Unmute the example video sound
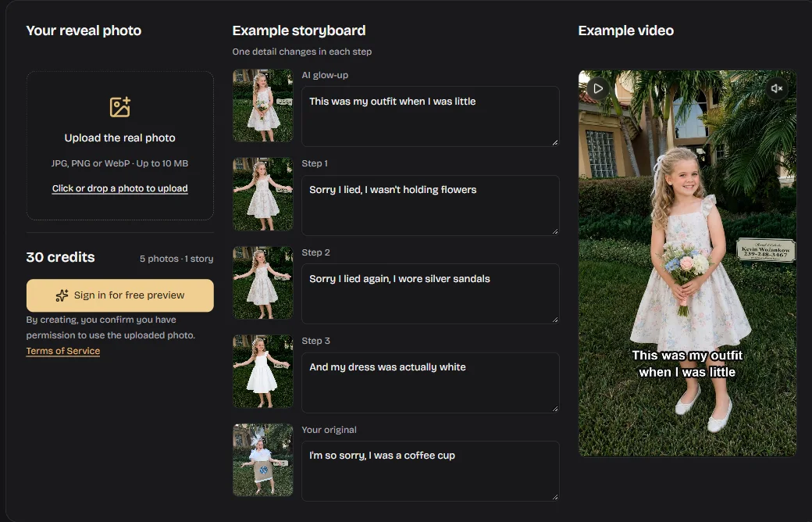Viewport: 812px width, 522px height. pos(777,88)
